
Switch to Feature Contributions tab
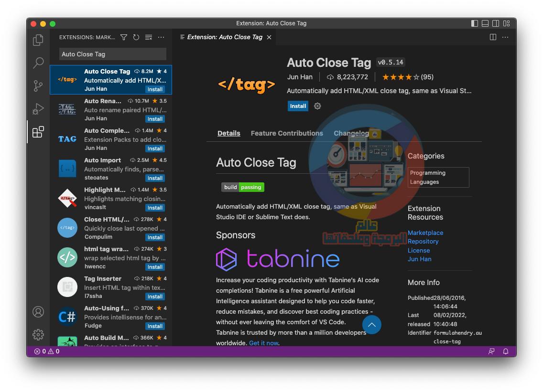[287, 133]
